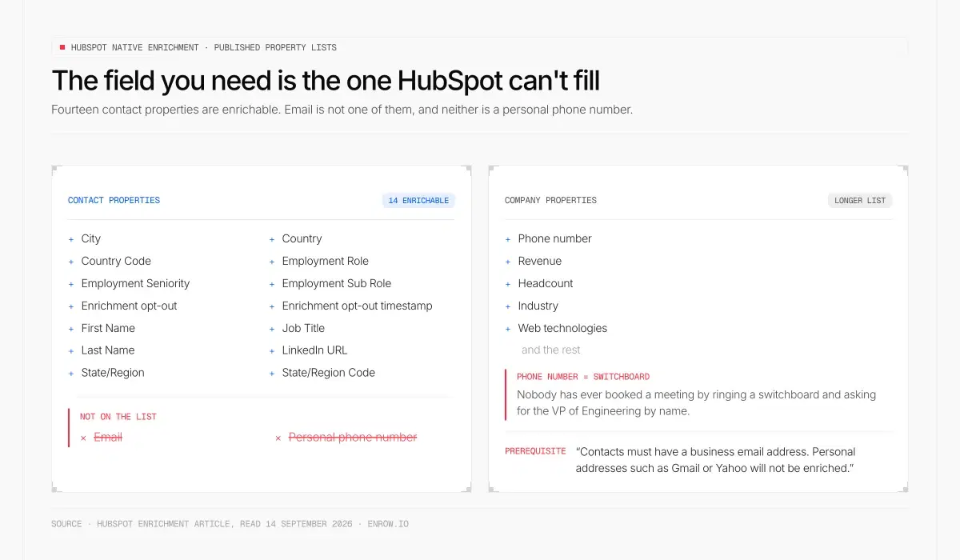Click the PHONE NUMBER = SWITCHBOARD label
This screenshot has height=560, width=960.
(x=583, y=377)
